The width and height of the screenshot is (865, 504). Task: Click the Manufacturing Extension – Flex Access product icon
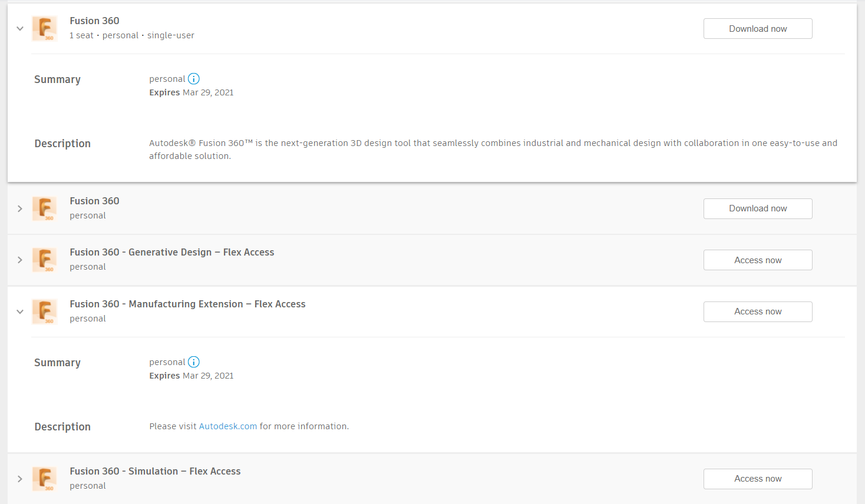(45, 311)
